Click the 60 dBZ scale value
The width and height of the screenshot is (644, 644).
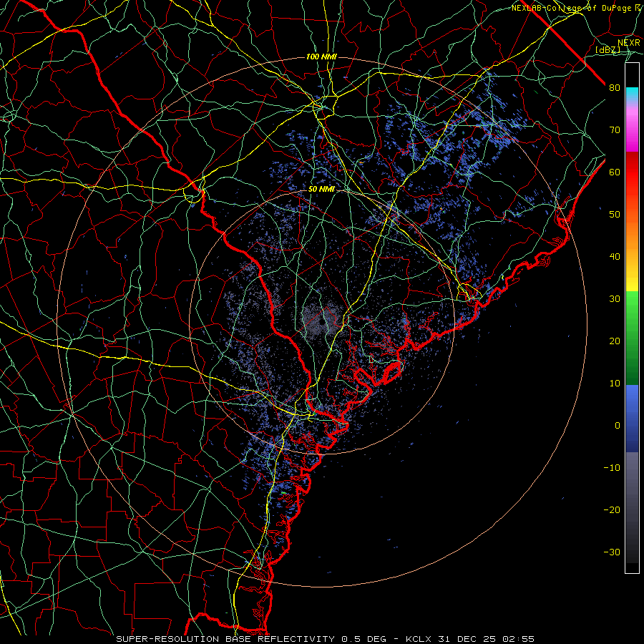click(x=615, y=172)
